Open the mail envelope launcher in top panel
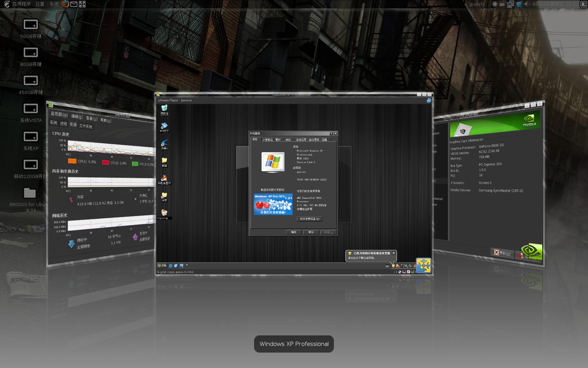588x368 pixels. [74, 4]
